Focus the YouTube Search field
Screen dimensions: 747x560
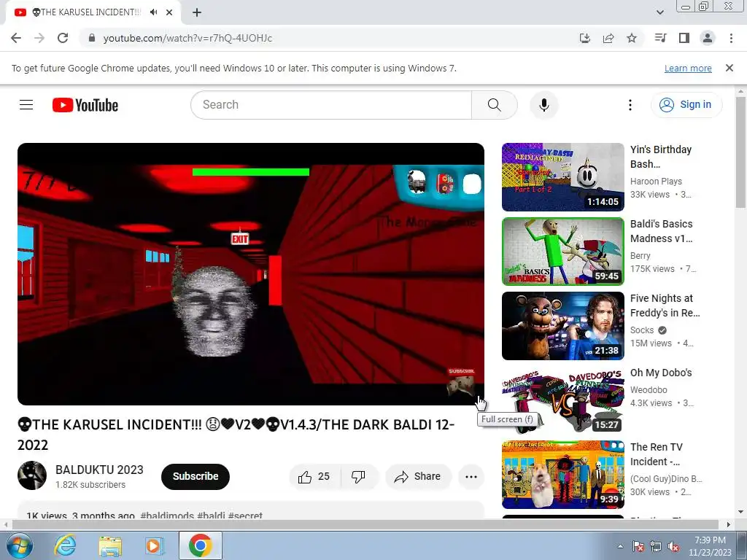pos(331,105)
